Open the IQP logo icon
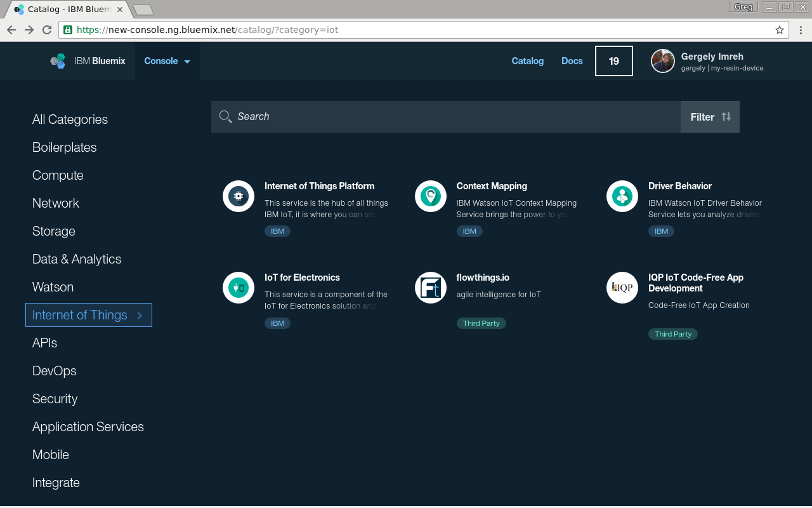 [622, 288]
